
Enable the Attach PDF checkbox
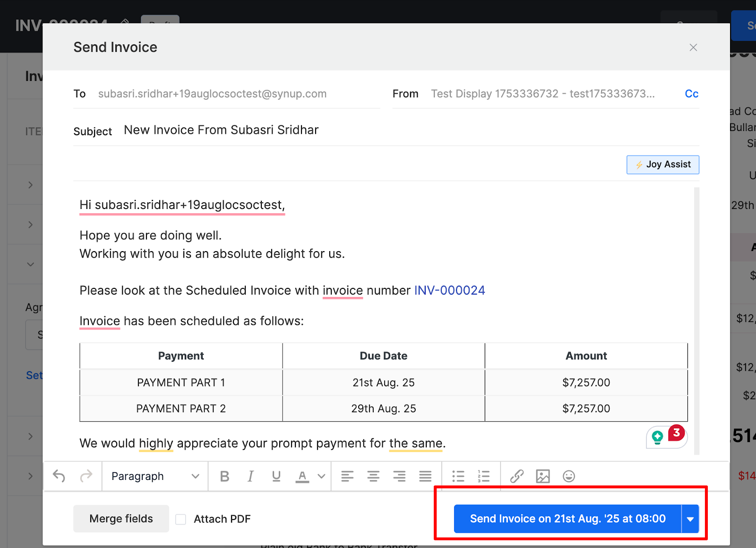180,519
